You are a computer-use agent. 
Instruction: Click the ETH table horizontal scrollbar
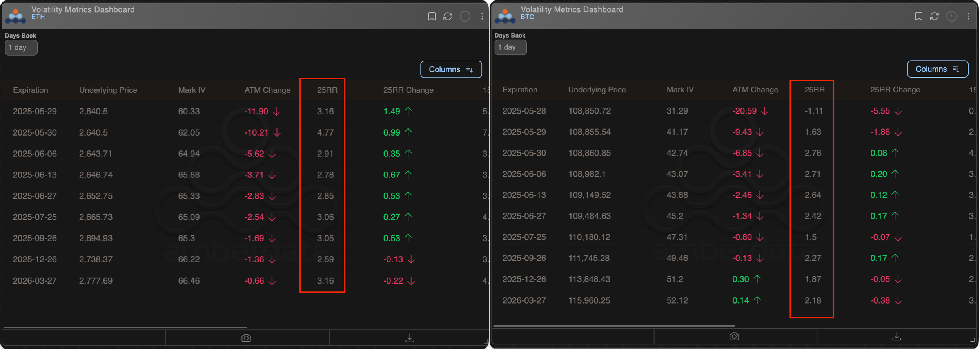tap(125, 327)
